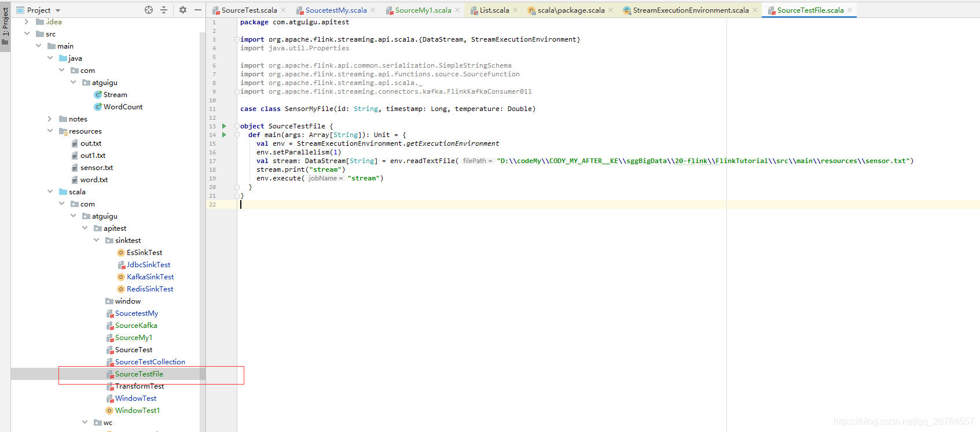Click the run gutter arrow beside def main
This screenshot has width=980, height=432.
[x=224, y=135]
